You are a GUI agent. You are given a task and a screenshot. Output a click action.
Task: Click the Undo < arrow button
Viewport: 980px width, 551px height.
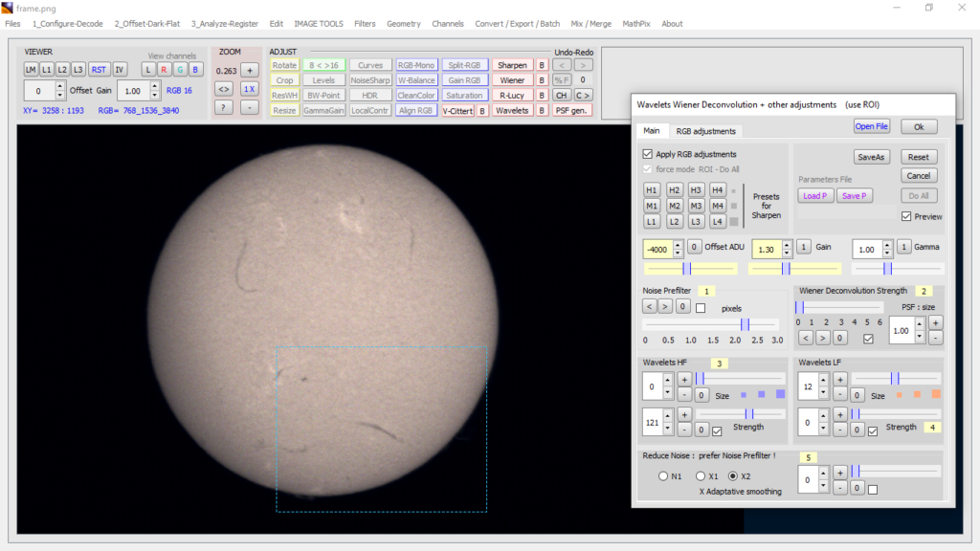click(562, 65)
